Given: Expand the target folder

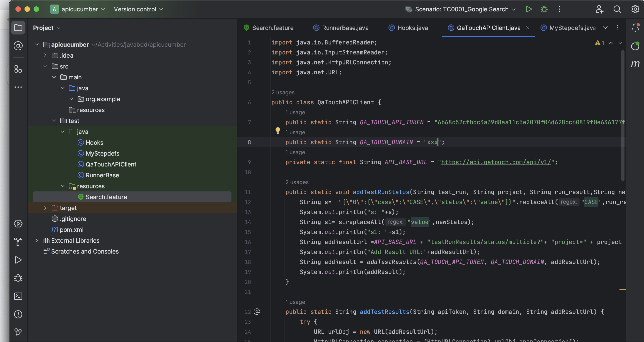Looking at the screenshot, I should (45, 208).
